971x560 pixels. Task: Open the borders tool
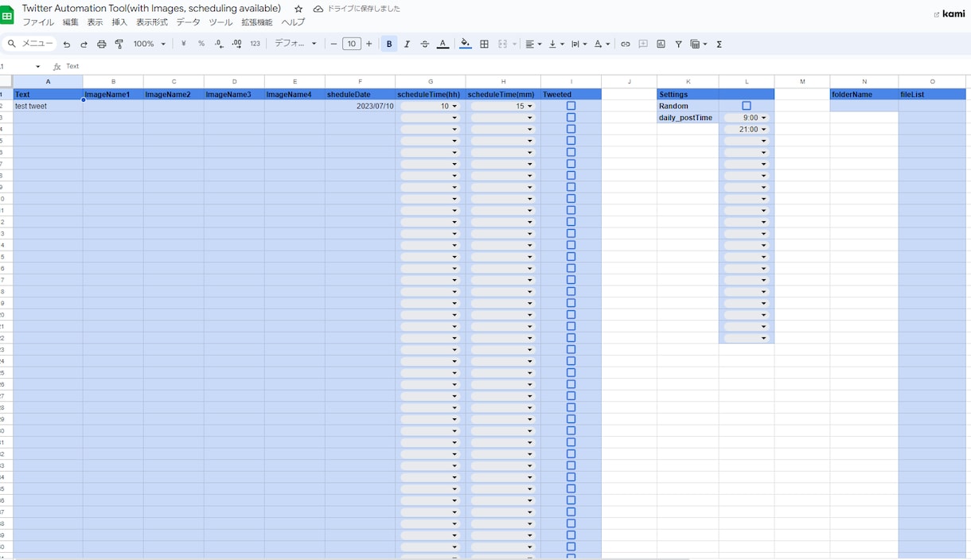pos(484,44)
